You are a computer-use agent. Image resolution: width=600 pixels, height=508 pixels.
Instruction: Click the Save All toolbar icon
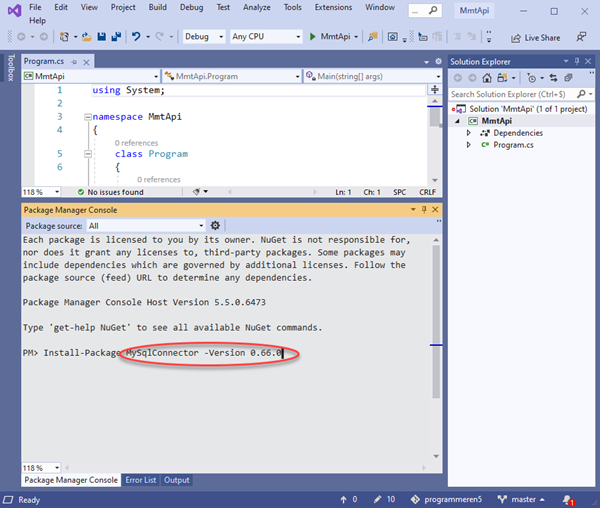(116, 37)
